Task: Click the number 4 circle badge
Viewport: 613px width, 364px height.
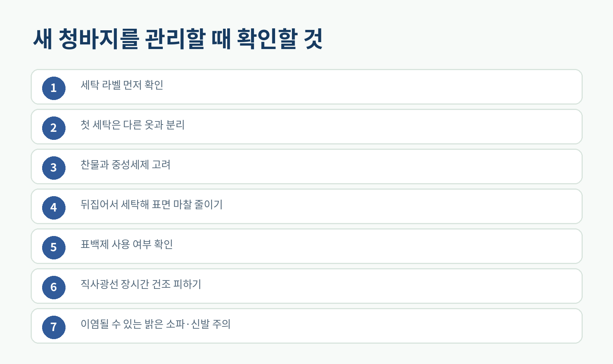Action: click(x=54, y=208)
